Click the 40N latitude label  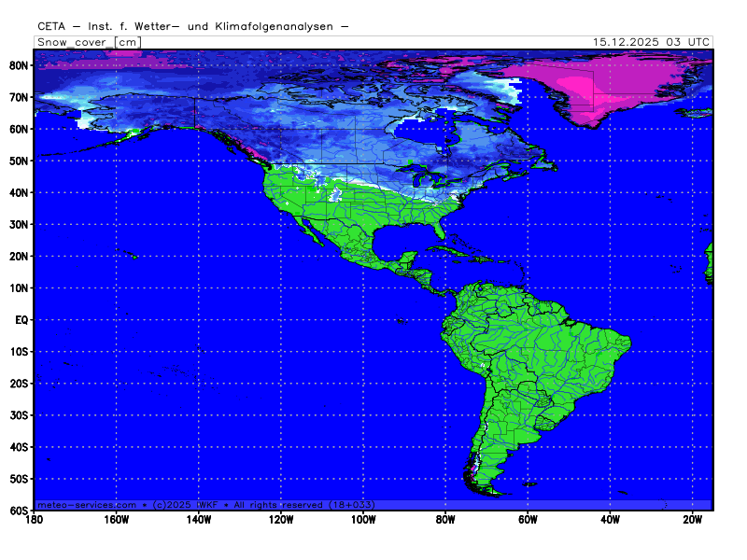pyautogui.click(x=18, y=192)
